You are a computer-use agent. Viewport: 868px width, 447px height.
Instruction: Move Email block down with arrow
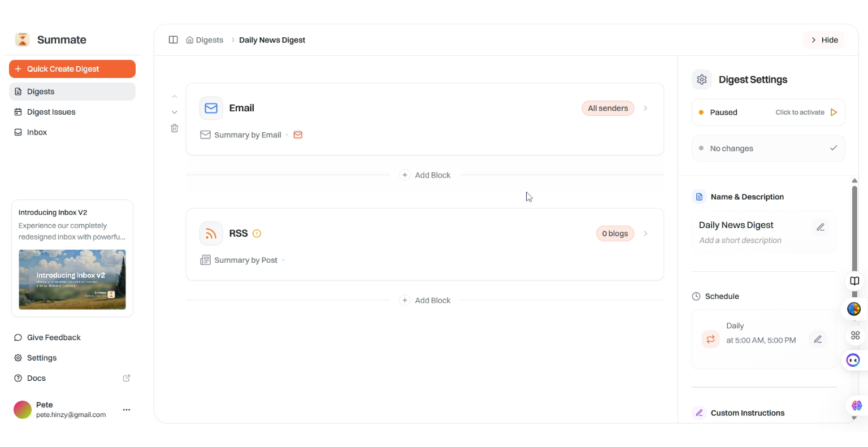(x=175, y=112)
